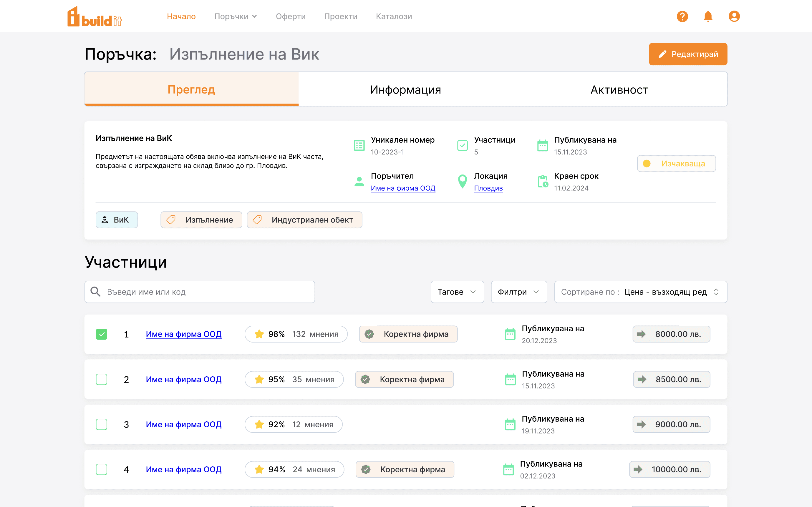Open the Пловдив location link
This screenshot has width=812, height=507.
pyautogui.click(x=488, y=188)
